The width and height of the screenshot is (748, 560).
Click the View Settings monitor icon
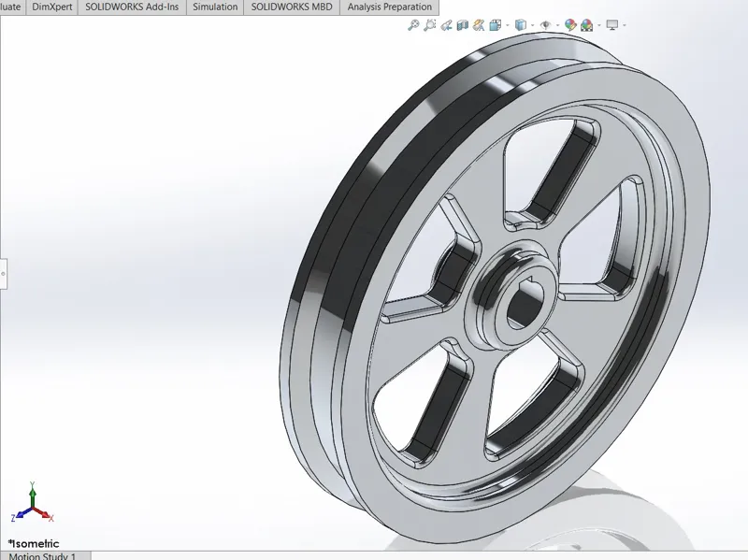(x=612, y=25)
